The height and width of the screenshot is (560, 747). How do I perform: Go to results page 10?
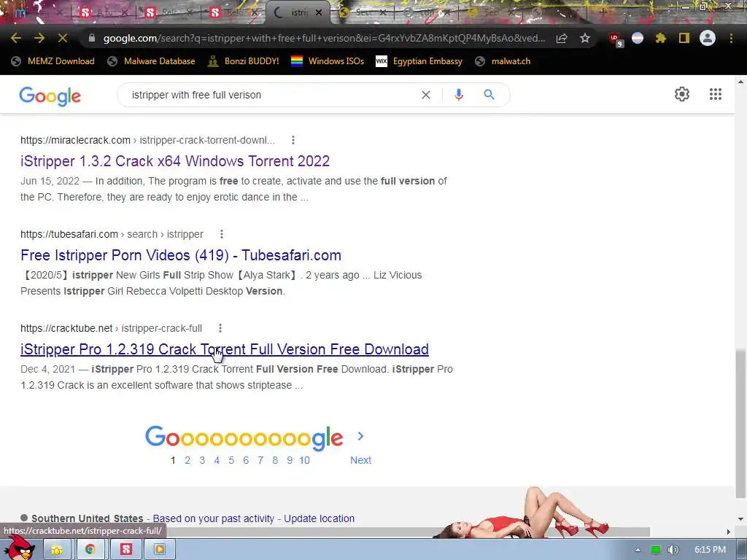[x=304, y=460]
